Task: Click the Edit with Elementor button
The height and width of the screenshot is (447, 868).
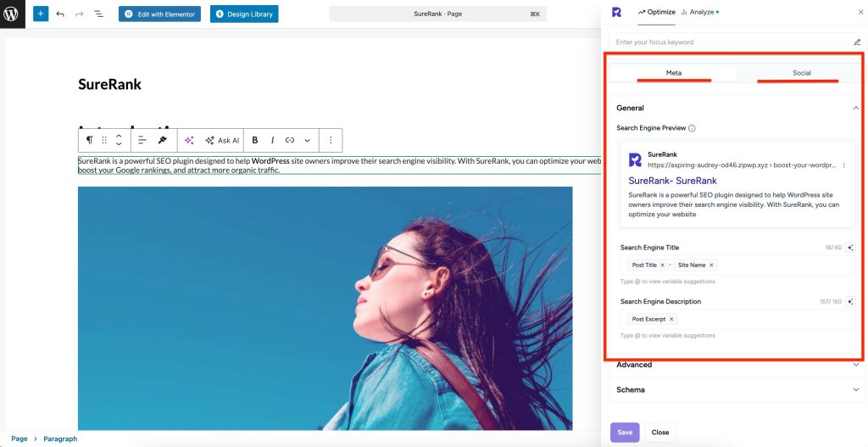Action: (159, 14)
